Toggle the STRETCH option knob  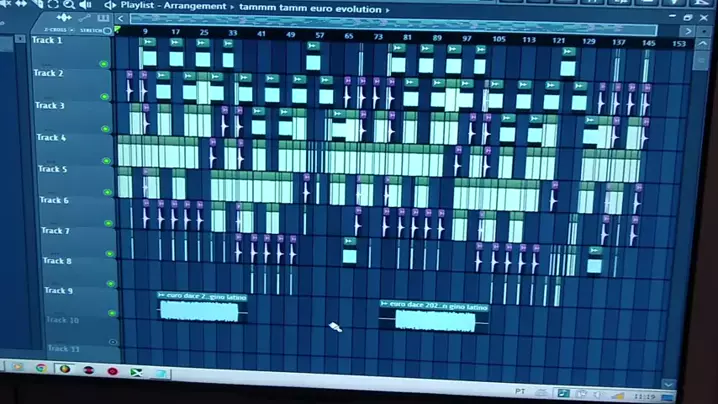[107, 31]
